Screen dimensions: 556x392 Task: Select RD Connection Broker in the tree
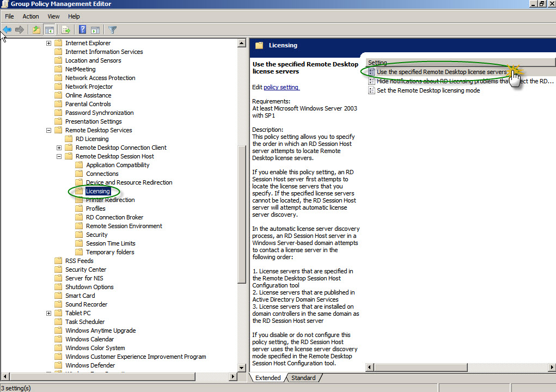click(114, 217)
